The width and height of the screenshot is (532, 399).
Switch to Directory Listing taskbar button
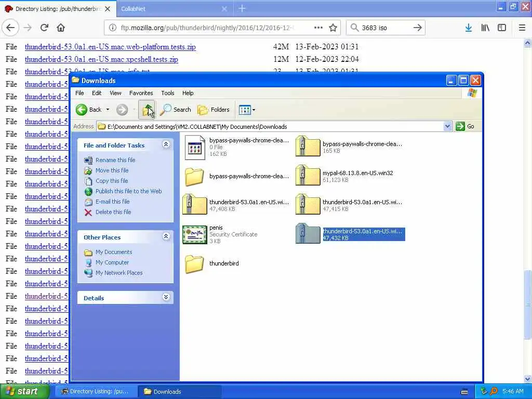(x=96, y=392)
